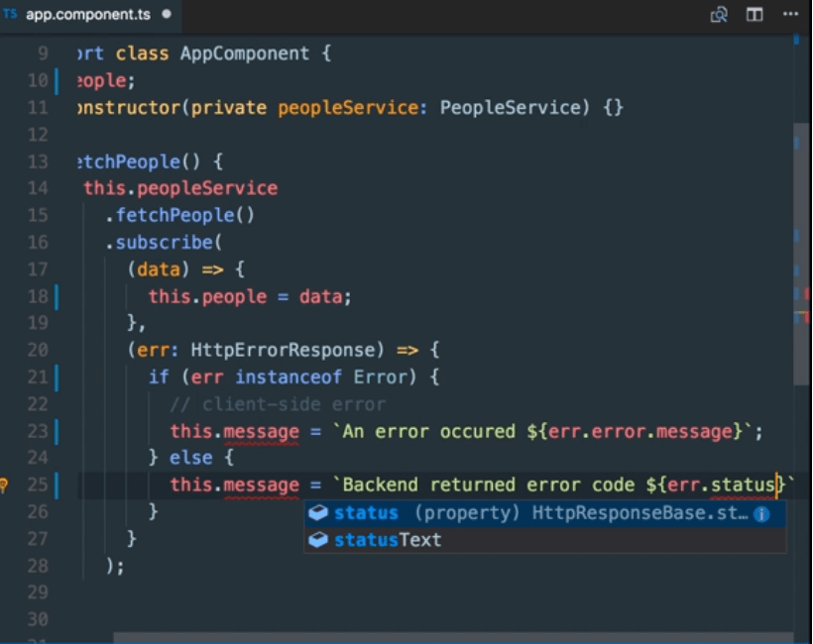Click the '// client-side error' comment

278,404
